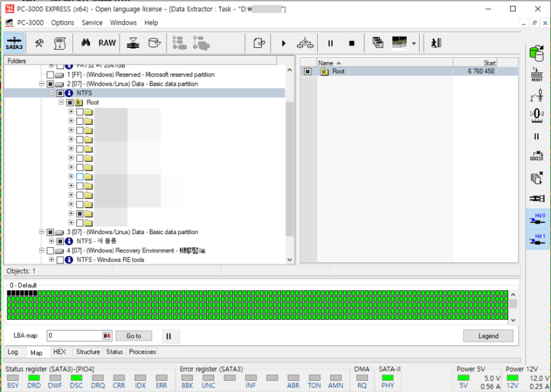The height and width of the screenshot is (392, 551).
Task: Click the stacked copies icon with X in sidebar
Action: coord(537,178)
